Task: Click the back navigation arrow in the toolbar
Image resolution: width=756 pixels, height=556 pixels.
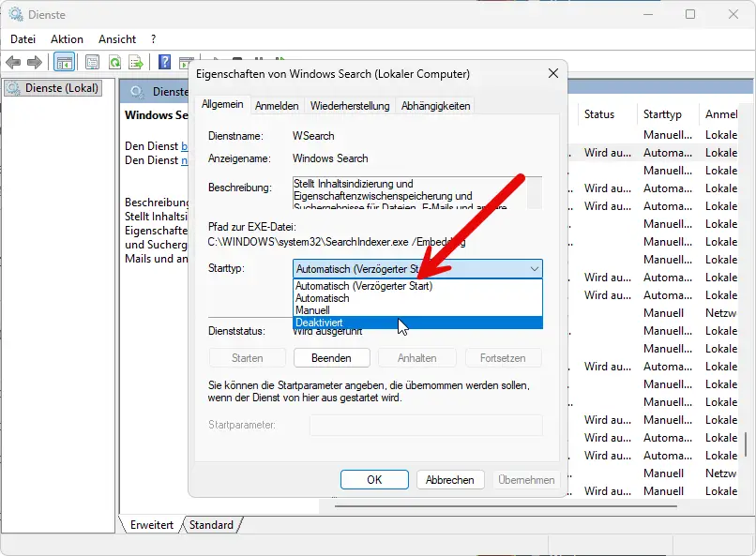Action: pos(13,61)
